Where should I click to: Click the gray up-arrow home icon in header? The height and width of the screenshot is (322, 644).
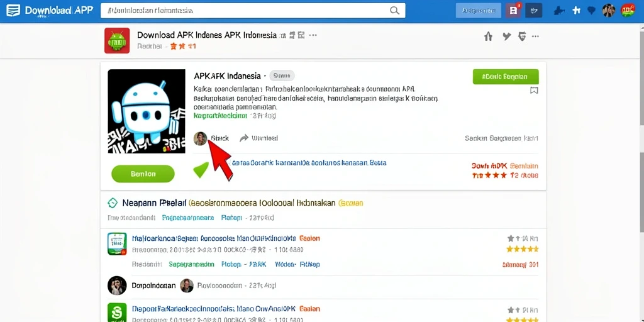point(488,36)
